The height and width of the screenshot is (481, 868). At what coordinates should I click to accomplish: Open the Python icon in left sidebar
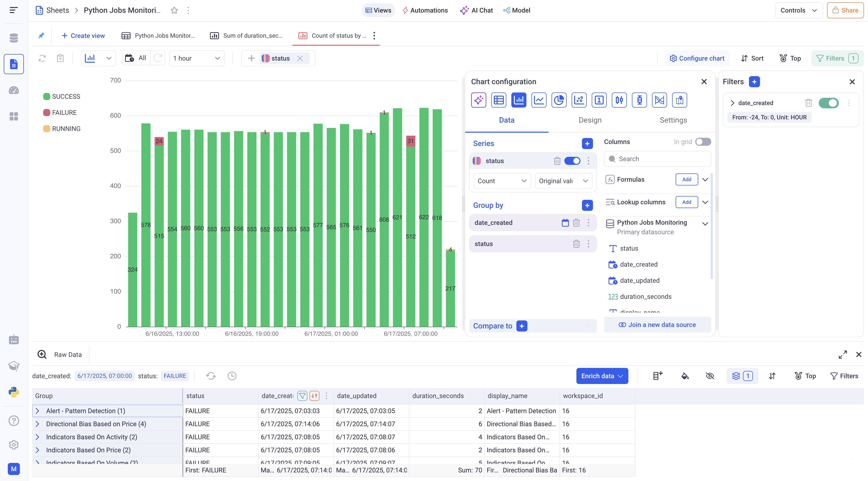[14, 392]
